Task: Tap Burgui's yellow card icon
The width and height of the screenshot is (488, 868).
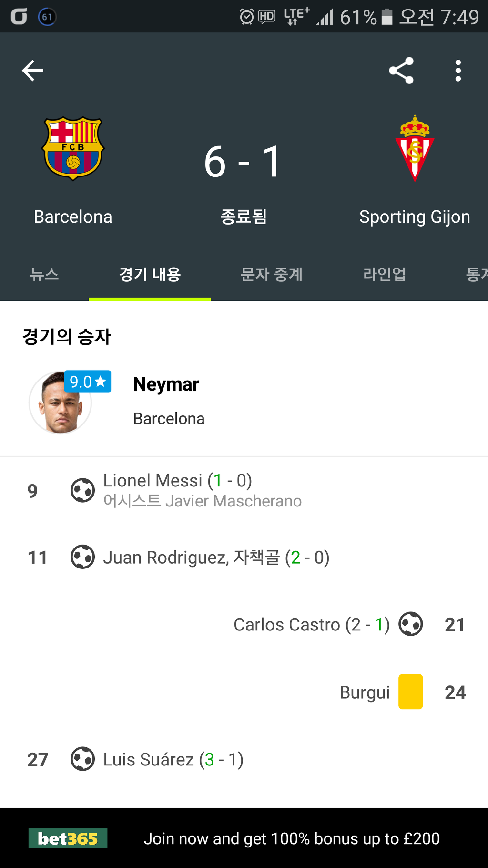Action: [x=411, y=692]
